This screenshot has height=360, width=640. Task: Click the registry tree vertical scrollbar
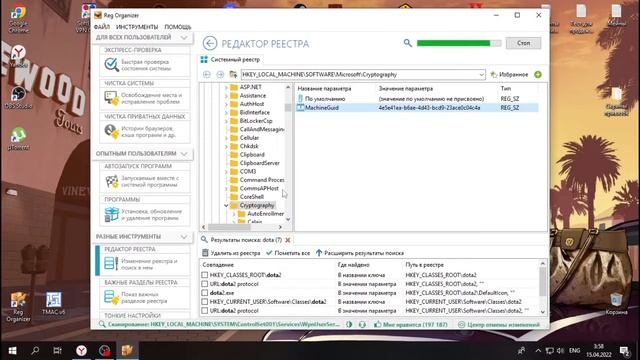pos(288,153)
